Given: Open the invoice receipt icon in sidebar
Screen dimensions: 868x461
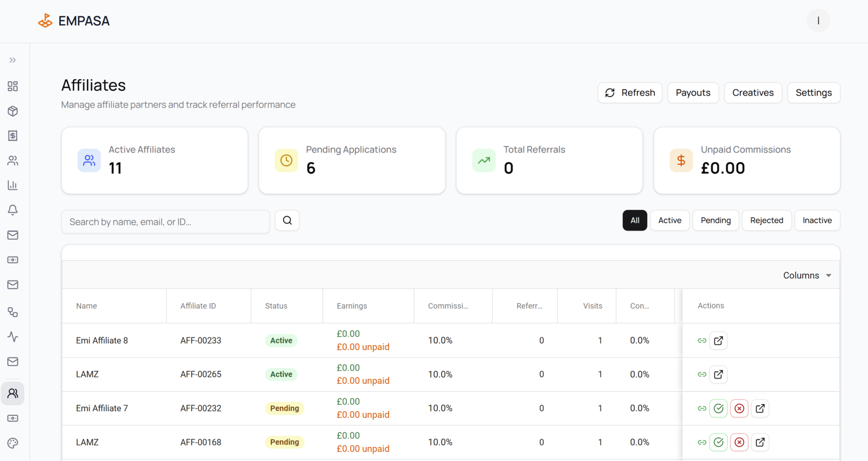Looking at the screenshot, I should tap(12, 136).
